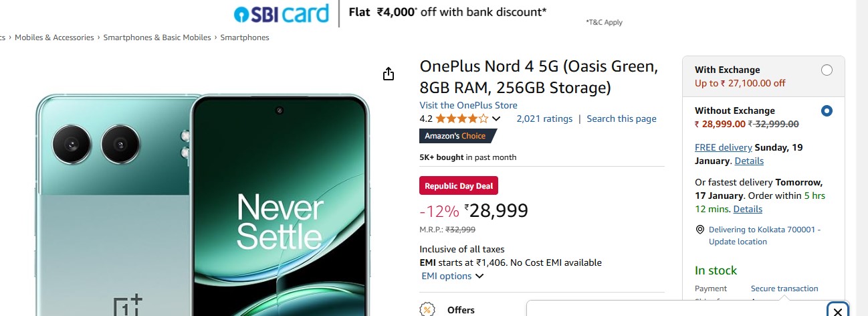Open the Smartphones & Basic Mobiles breadcrumb
Image resolution: width=868 pixels, height=316 pixels.
pyautogui.click(x=157, y=37)
